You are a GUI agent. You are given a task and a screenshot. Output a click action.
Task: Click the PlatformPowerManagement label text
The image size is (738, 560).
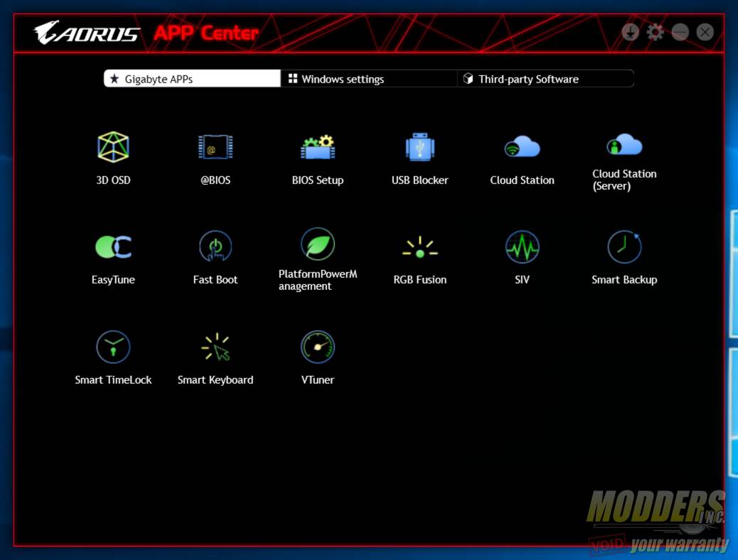[x=318, y=280]
